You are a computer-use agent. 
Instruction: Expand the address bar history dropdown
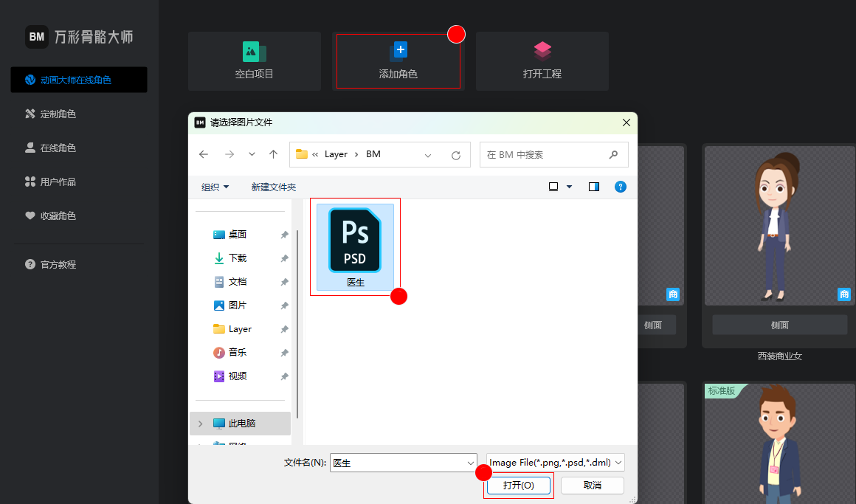[x=428, y=155]
